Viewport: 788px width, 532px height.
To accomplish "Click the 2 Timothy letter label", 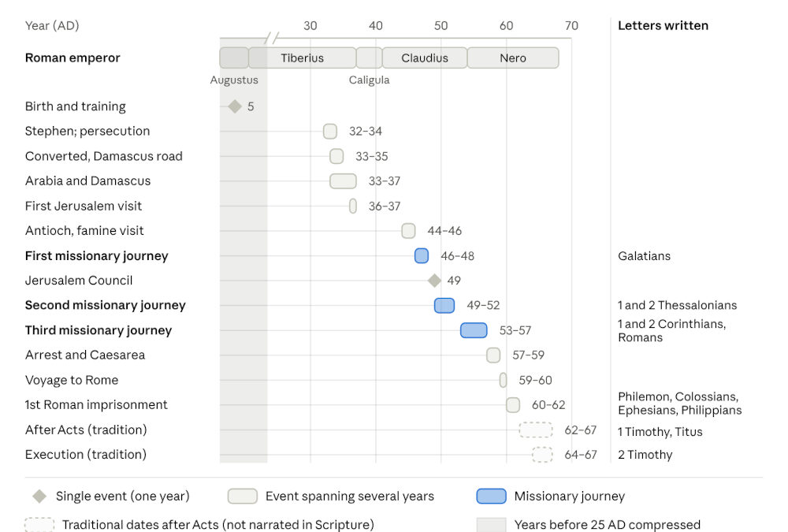I will pos(645,455).
